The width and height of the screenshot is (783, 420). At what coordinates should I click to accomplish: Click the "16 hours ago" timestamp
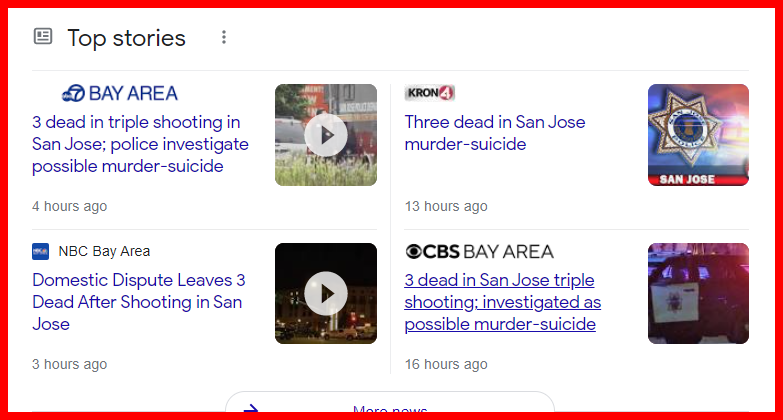point(446,364)
